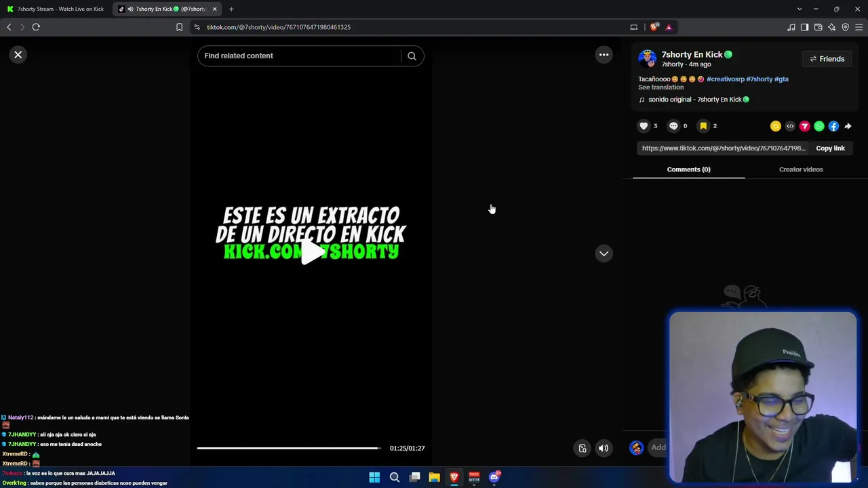Click See translation
The width and height of the screenshot is (868, 488).
[x=661, y=87]
